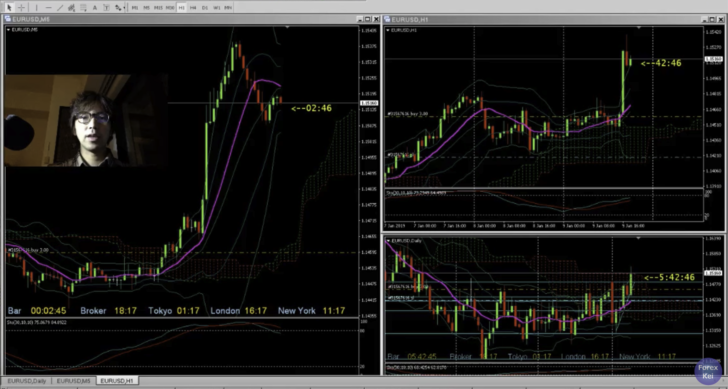Viewport: 728px width, 389px height.
Task: Click the chart shift triangle on M5 chart
Action: tap(287, 28)
